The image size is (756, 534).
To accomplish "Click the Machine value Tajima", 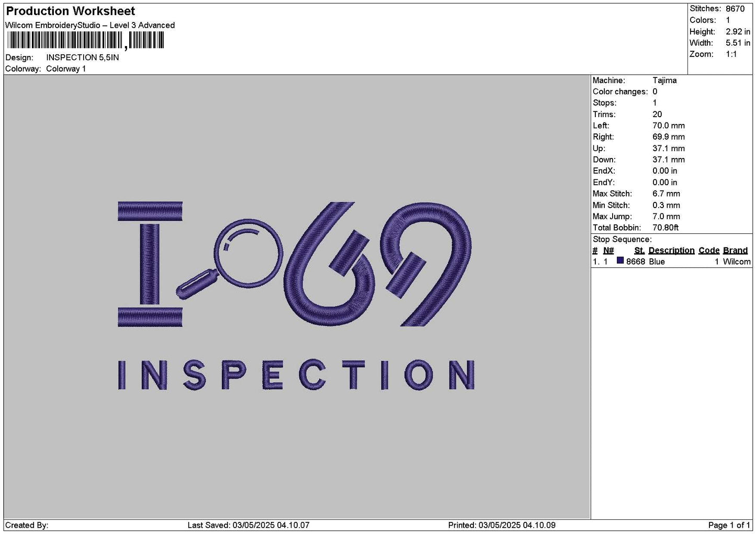I will coord(664,81).
